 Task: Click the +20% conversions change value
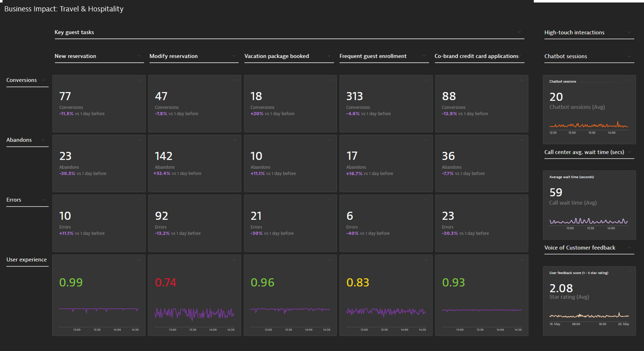257,114
